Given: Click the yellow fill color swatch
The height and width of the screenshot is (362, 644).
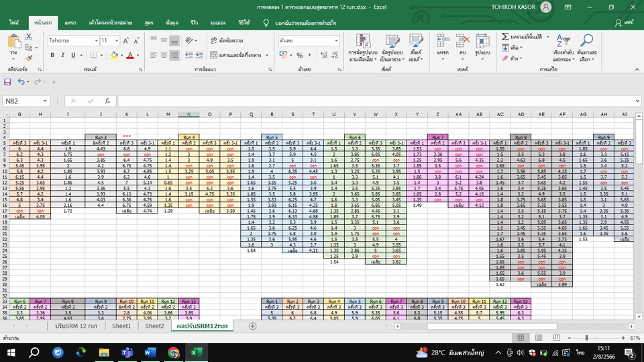Looking at the screenshot, I should click(x=114, y=55).
